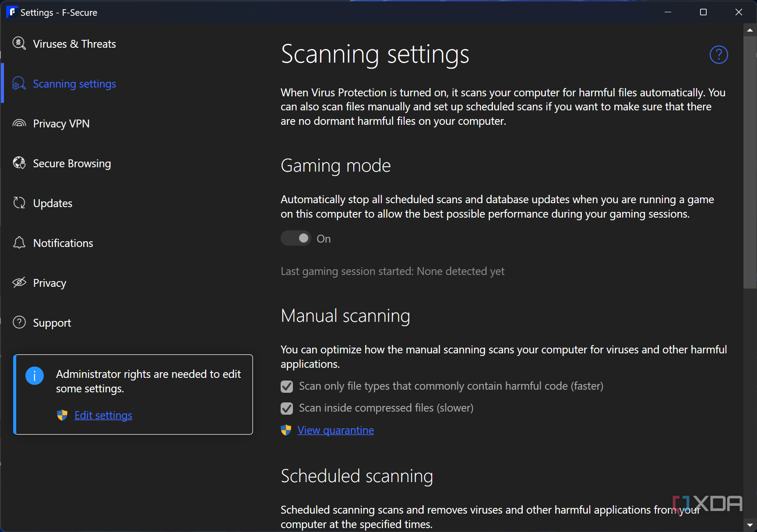Image resolution: width=757 pixels, height=532 pixels.
Task: Click the vertical scrollbar thumb
Action: click(750, 162)
